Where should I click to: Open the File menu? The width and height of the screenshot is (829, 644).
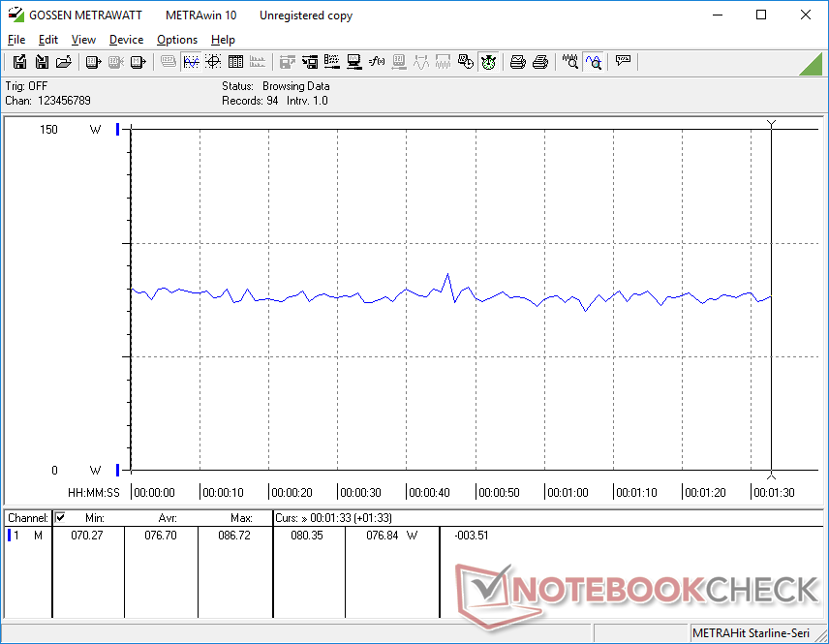[16, 40]
